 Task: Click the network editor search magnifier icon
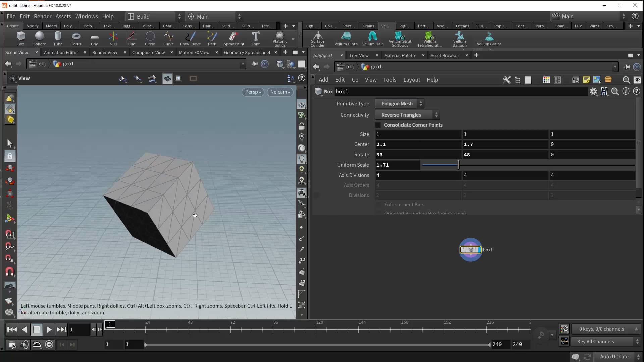[626, 80]
